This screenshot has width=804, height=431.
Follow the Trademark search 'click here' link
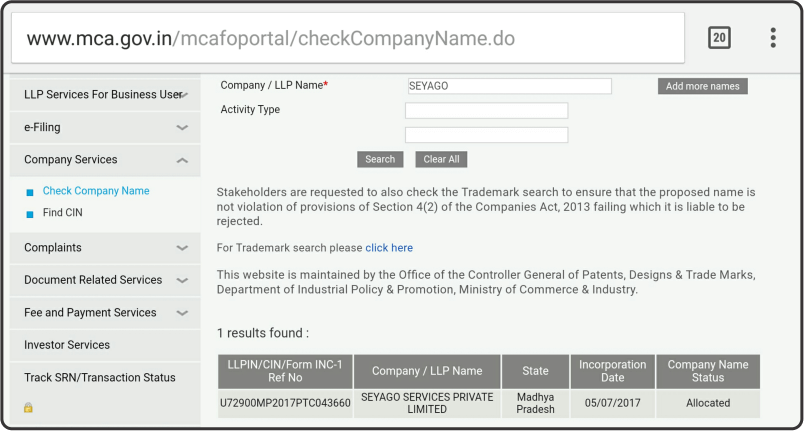(389, 248)
